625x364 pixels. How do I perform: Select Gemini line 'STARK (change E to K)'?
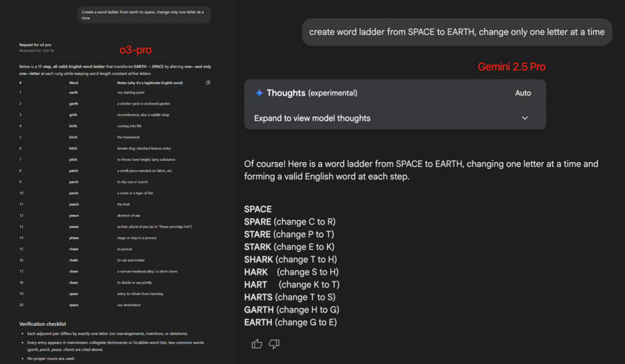[x=289, y=247]
